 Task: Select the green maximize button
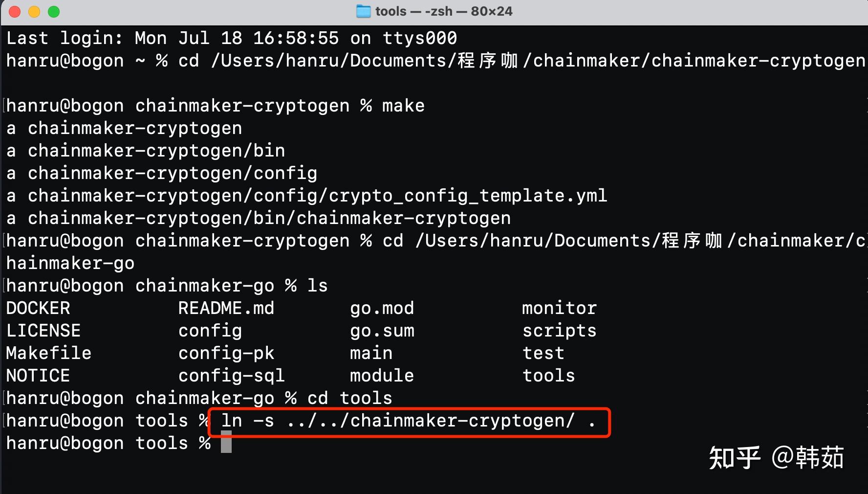point(54,11)
